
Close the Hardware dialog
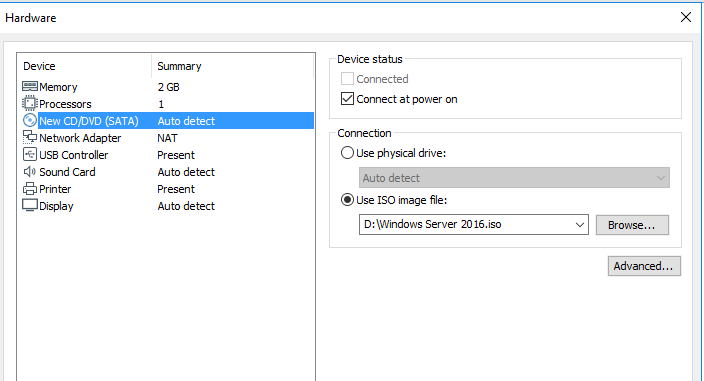686,18
